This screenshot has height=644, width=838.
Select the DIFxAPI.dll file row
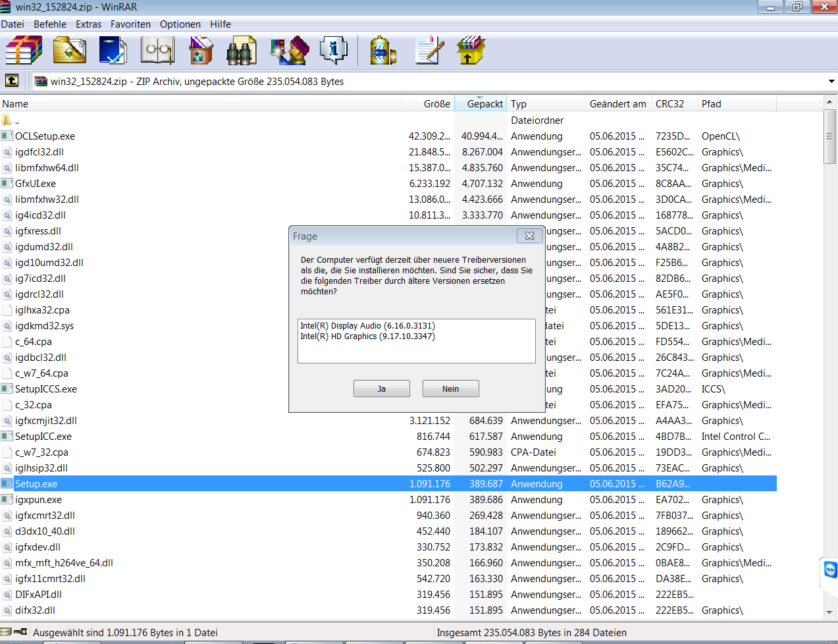point(388,595)
